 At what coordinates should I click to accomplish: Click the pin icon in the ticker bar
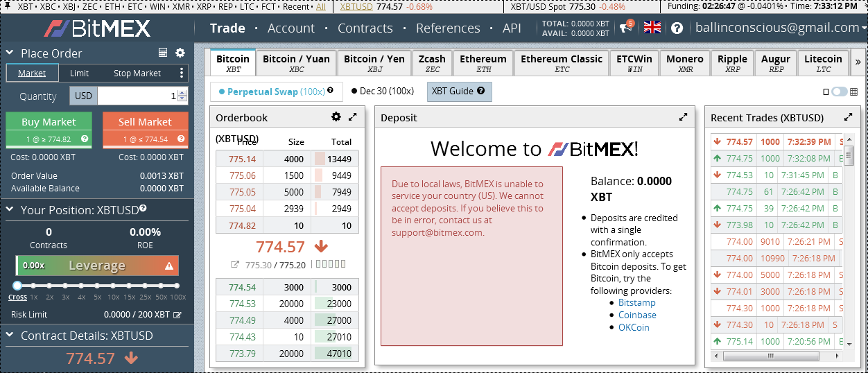pos(8,6)
